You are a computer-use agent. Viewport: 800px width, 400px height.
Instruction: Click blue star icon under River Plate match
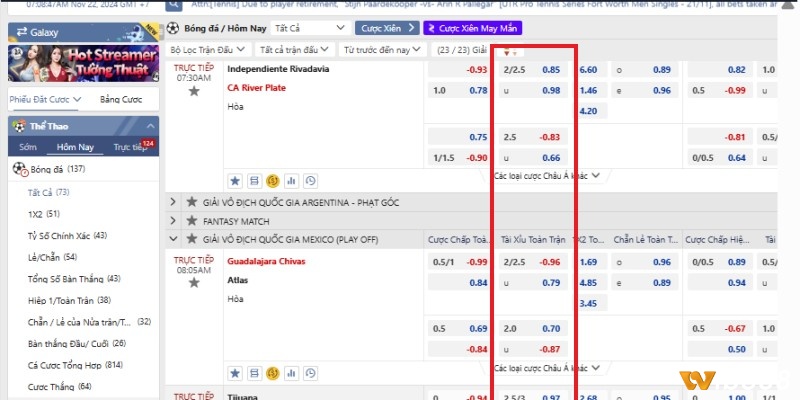(x=235, y=181)
